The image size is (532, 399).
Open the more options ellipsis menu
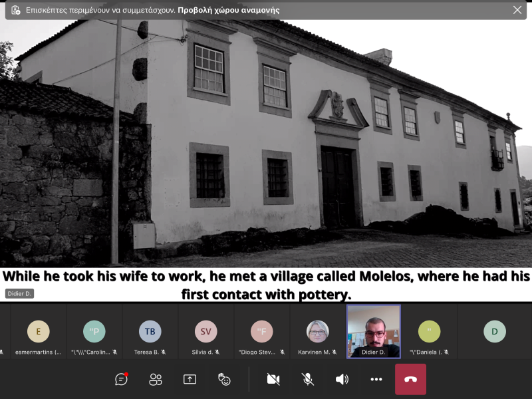[x=376, y=379]
